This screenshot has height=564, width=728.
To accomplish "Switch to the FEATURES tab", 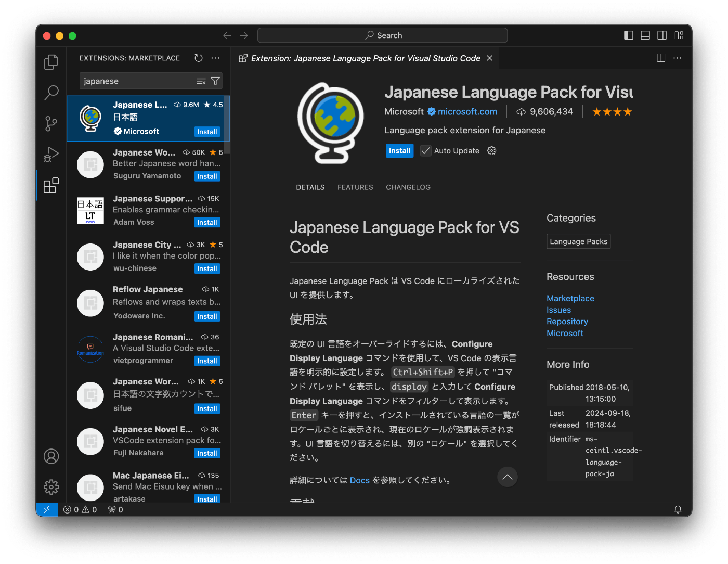I will pyautogui.click(x=355, y=187).
